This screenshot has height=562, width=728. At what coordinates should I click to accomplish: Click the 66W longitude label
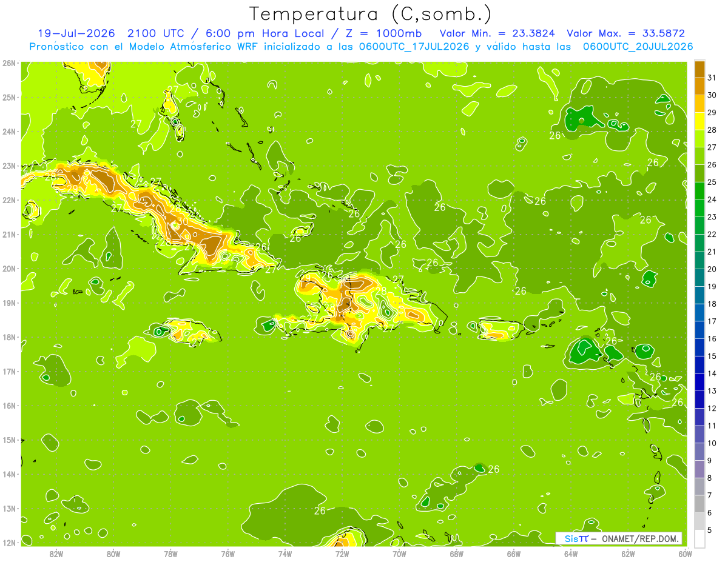(513, 553)
